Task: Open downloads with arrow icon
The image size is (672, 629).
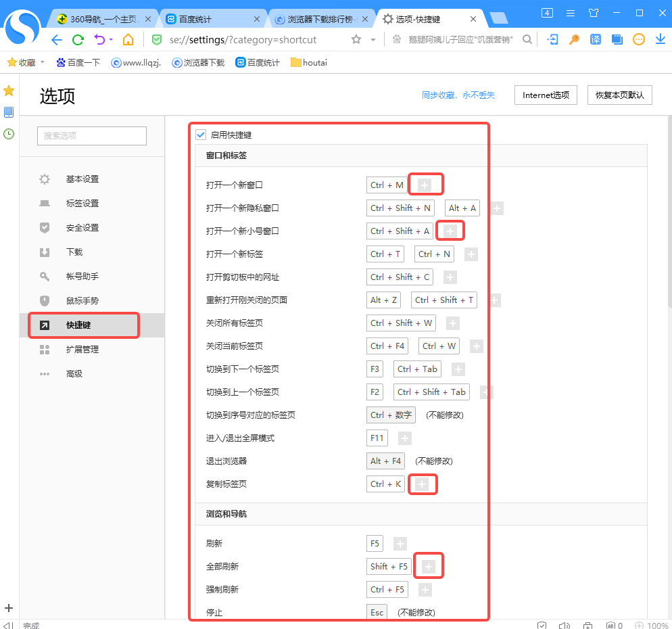Action: tap(660, 39)
